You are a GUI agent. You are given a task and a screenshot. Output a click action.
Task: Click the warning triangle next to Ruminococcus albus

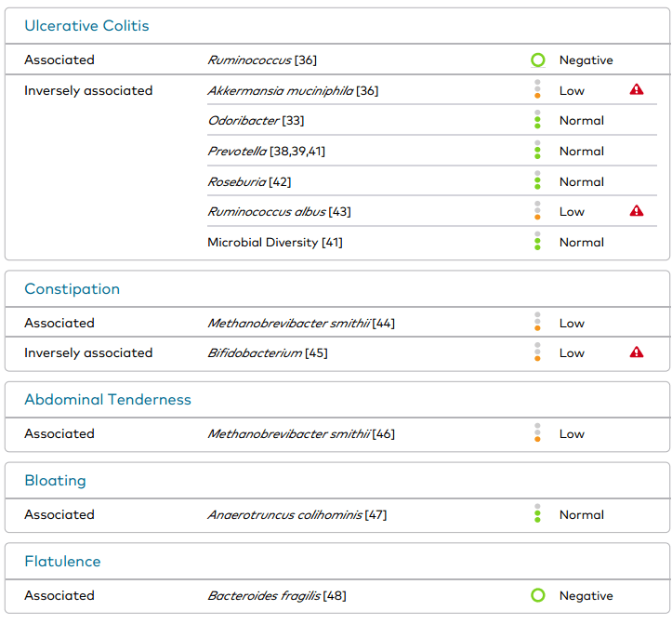[637, 211]
